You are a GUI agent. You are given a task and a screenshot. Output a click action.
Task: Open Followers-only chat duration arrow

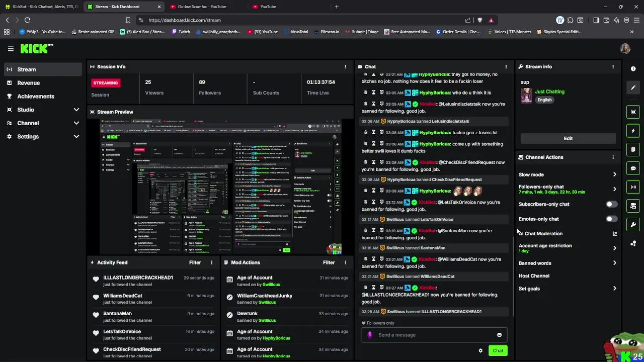pos(614,189)
